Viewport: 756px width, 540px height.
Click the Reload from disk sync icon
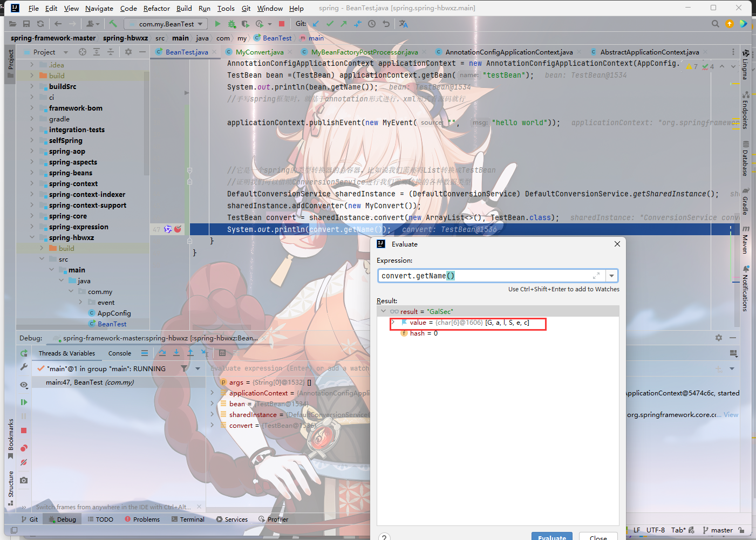coord(40,24)
